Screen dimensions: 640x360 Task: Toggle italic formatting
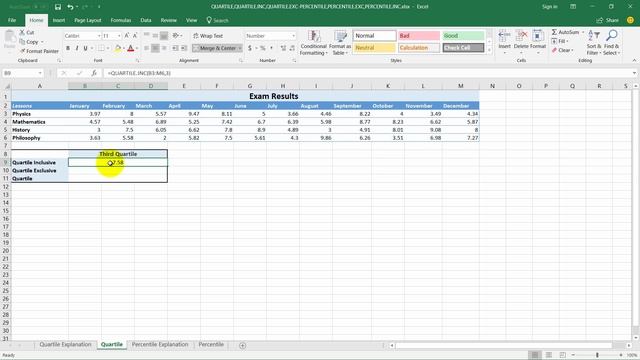(x=77, y=48)
